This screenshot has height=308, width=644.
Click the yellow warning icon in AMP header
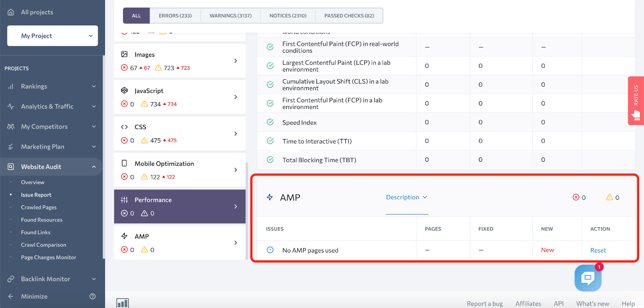click(609, 197)
